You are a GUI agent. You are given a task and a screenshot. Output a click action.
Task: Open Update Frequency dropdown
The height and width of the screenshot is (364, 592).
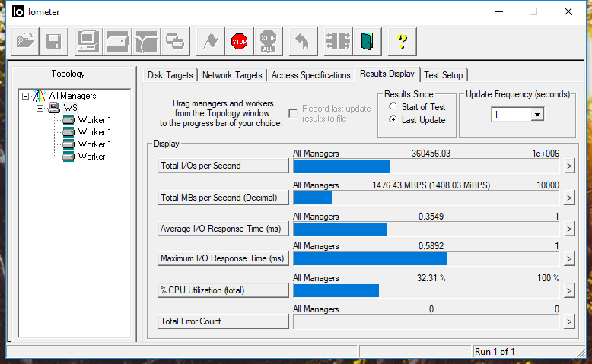tap(537, 114)
